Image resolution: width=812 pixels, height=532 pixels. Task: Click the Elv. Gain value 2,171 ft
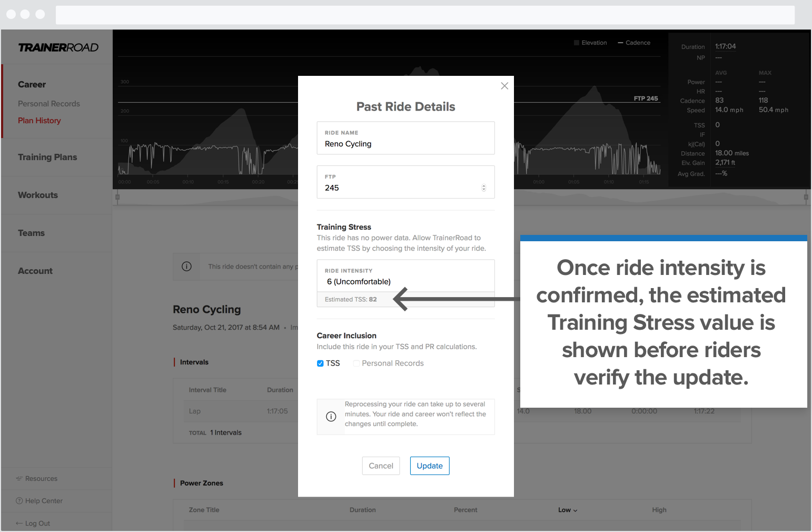pos(725,163)
